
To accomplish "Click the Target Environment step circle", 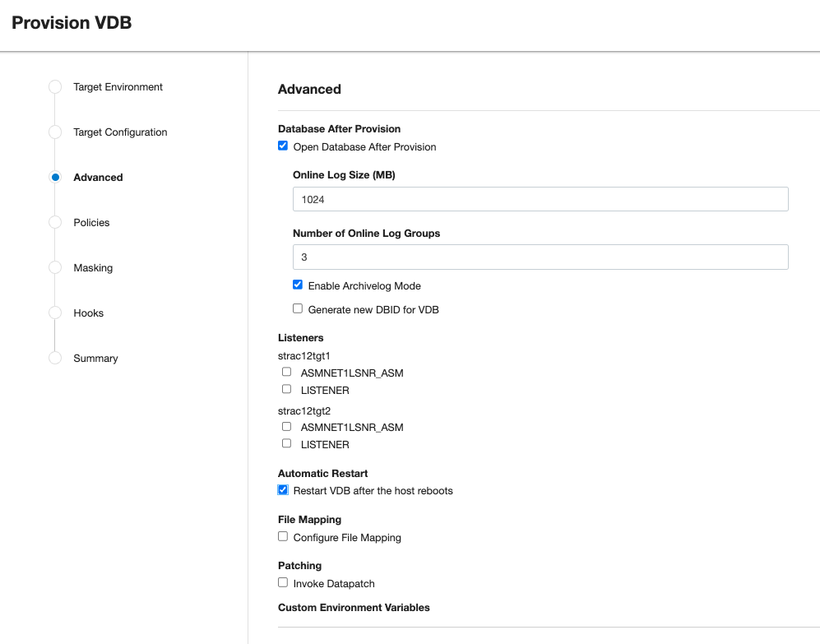I will [x=55, y=86].
